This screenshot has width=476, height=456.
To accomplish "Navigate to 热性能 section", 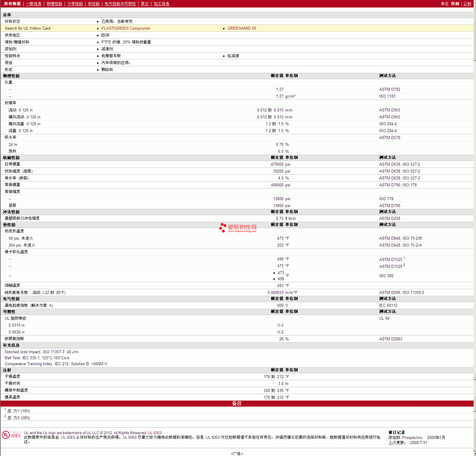I will coord(94,4).
